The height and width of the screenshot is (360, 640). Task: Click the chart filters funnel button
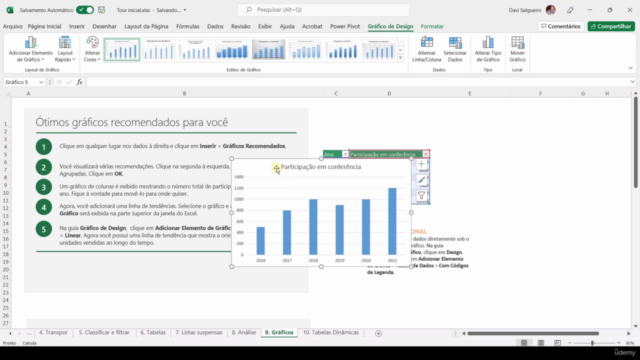click(421, 196)
